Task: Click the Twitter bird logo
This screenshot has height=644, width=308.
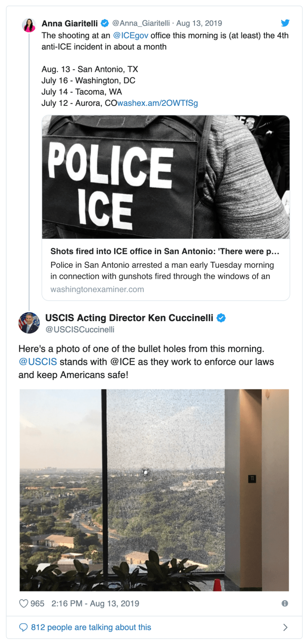Action: (x=285, y=23)
